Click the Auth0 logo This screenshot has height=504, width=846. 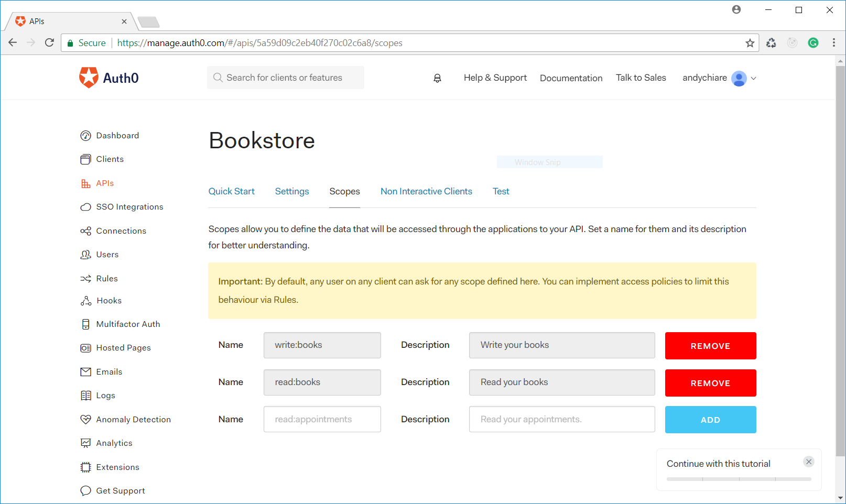coord(109,78)
